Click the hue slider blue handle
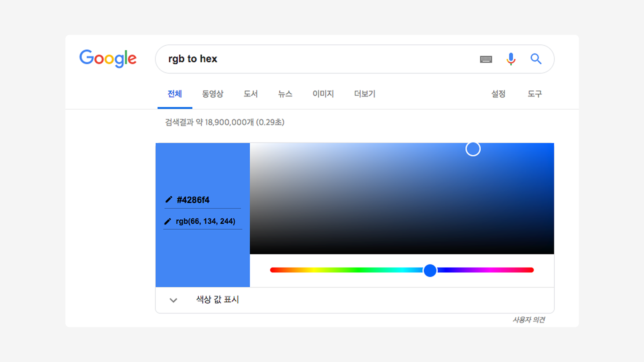The height and width of the screenshot is (362, 644). click(x=430, y=270)
